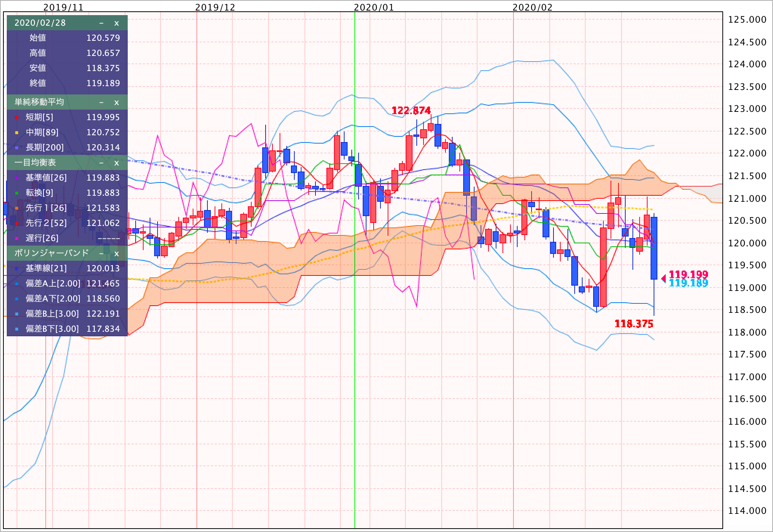773x532 pixels.
Task: Click the 偏差A上[2.00] color marker
Action: tap(17, 284)
